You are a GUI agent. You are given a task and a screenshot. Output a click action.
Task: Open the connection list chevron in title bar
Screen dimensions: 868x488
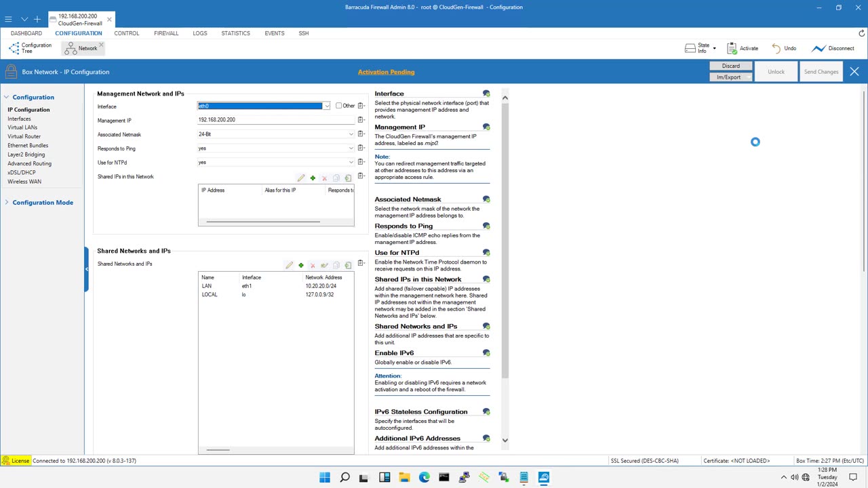pos(24,19)
